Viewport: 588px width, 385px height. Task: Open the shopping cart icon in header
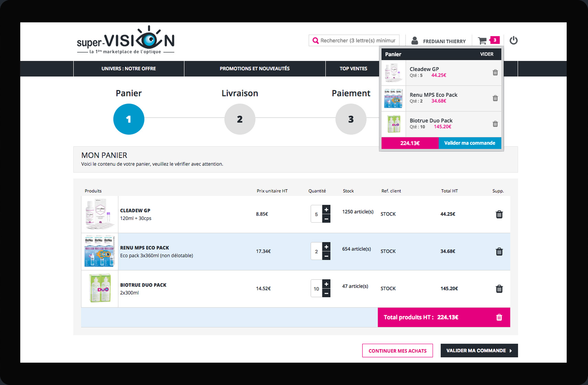pyautogui.click(x=483, y=41)
